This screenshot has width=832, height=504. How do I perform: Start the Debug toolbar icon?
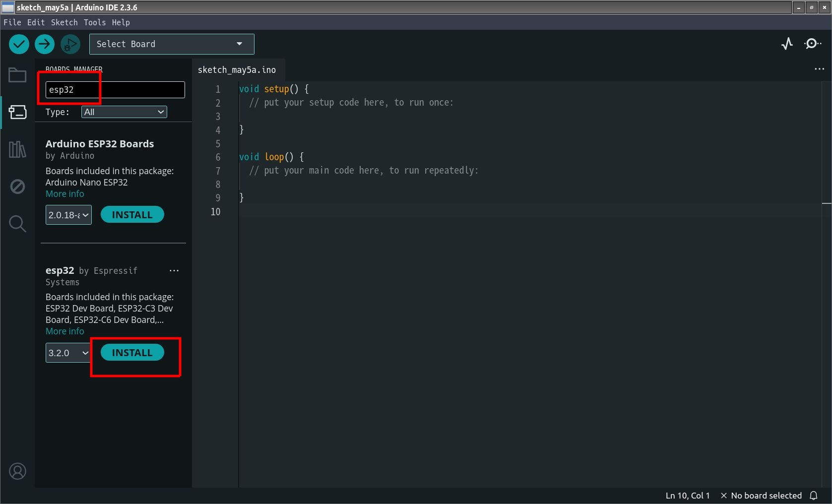tap(70, 44)
